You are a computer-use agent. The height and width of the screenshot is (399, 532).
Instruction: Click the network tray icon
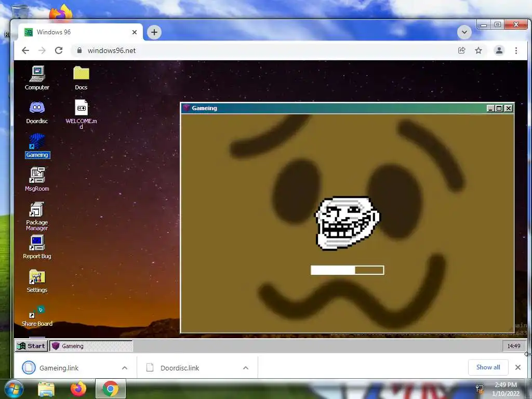[x=480, y=389]
